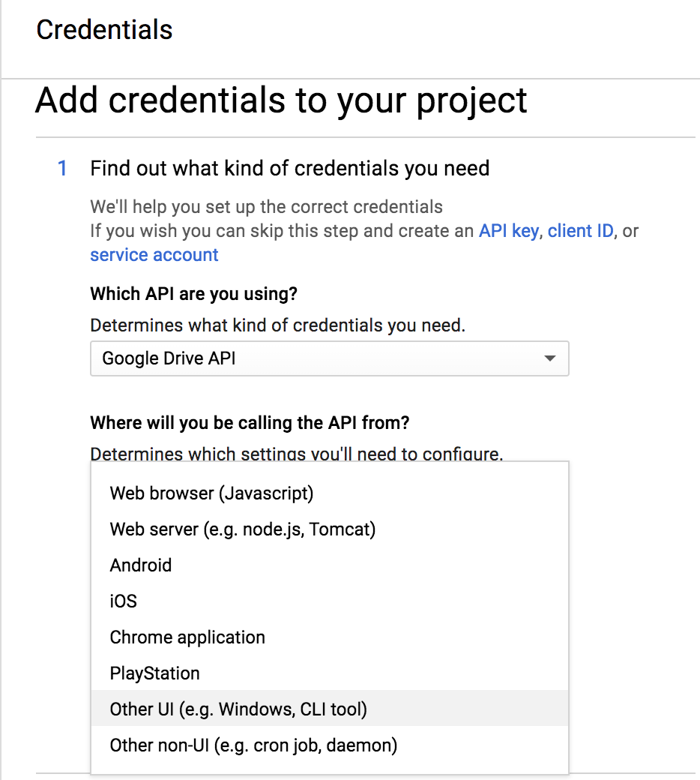The height and width of the screenshot is (780, 700).
Task: Click the Credentials page title
Action: 104,30
